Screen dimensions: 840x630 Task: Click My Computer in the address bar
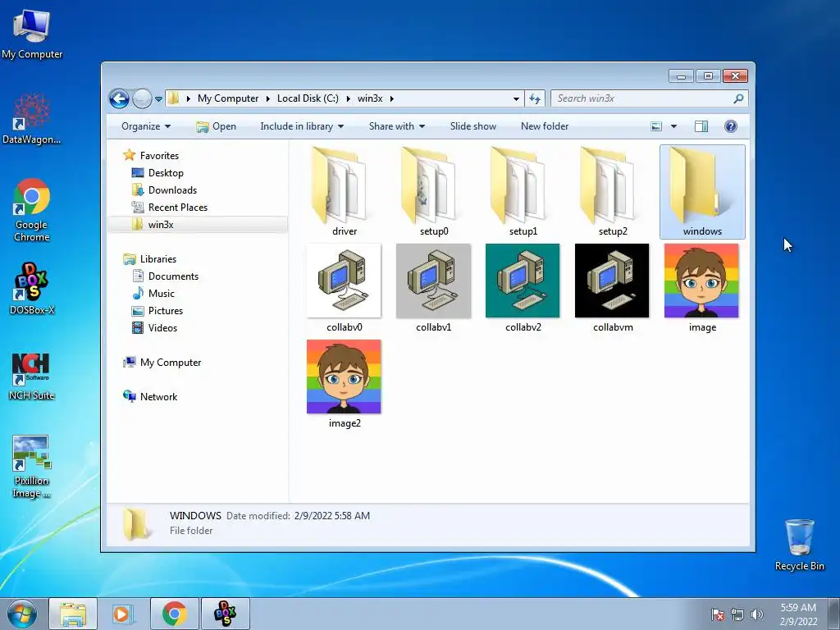coord(228,98)
